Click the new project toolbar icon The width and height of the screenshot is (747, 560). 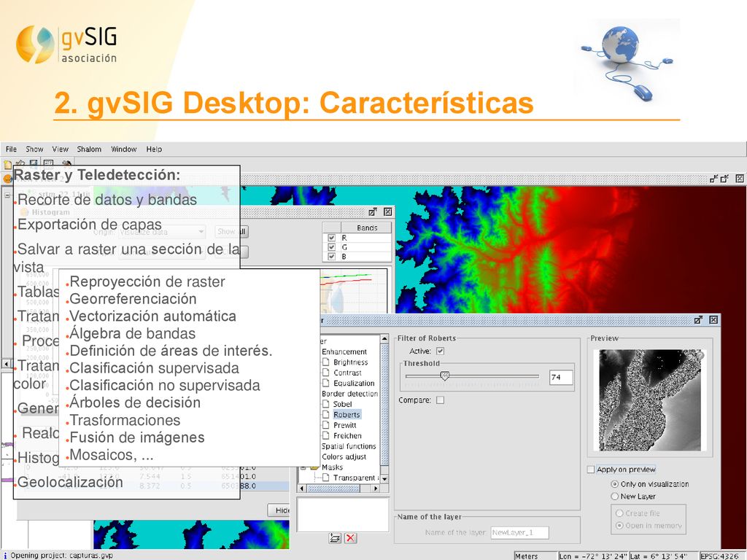[7, 165]
